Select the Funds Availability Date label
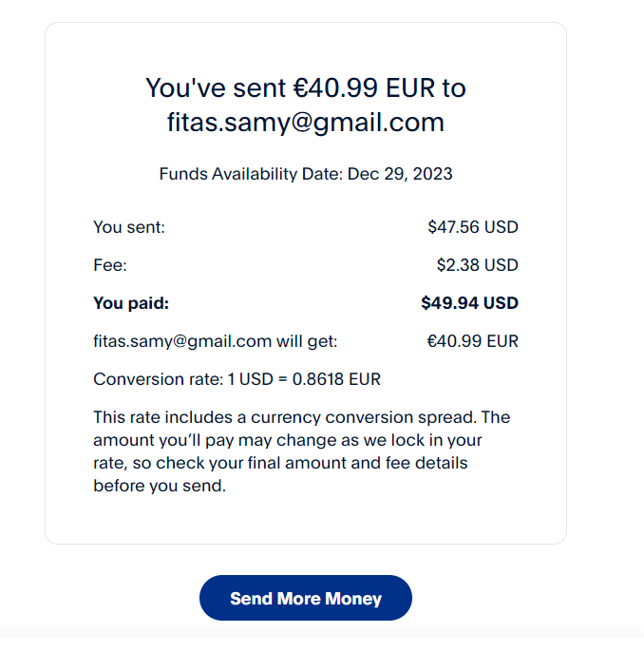Image resolution: width=644 pixels, height=652 pixels. (251, 174)
